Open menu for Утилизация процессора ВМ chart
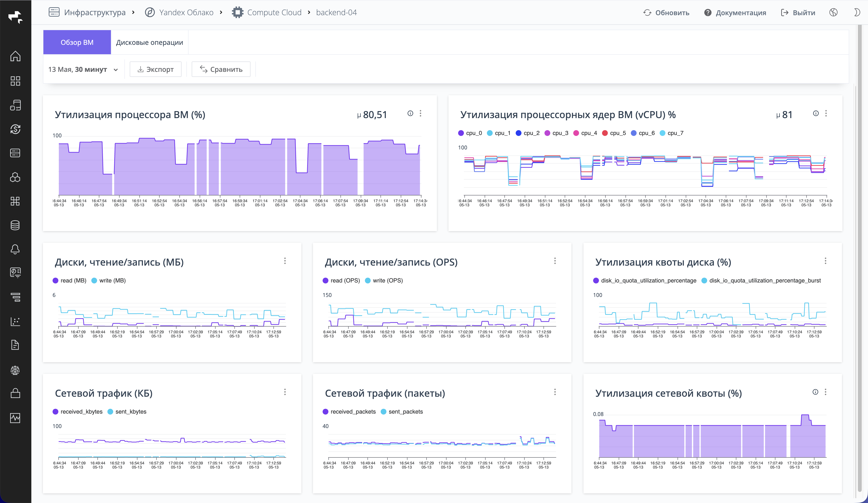The width and height of the screenshot is (868, 503). 420,113
